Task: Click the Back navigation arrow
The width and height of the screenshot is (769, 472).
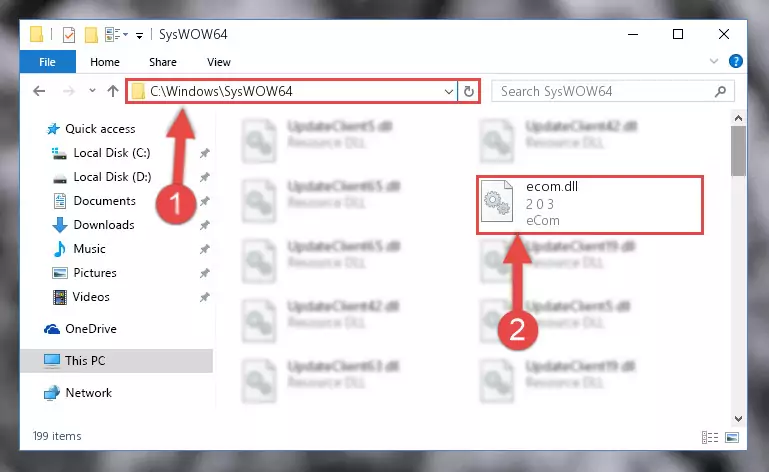Action: 39,91
